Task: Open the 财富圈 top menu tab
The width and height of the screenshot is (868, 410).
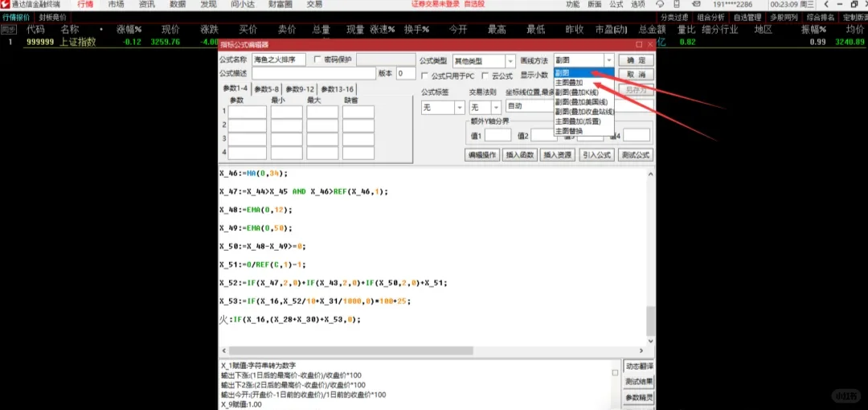Action: [280, 5]
